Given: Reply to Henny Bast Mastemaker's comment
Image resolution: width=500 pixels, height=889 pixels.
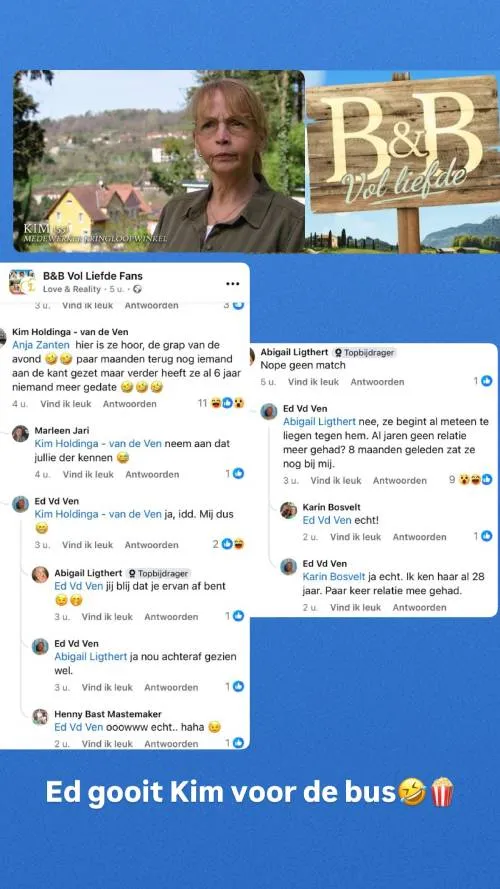Looking at the screenshot, I should pyautogui.click(x=171, y=743).
